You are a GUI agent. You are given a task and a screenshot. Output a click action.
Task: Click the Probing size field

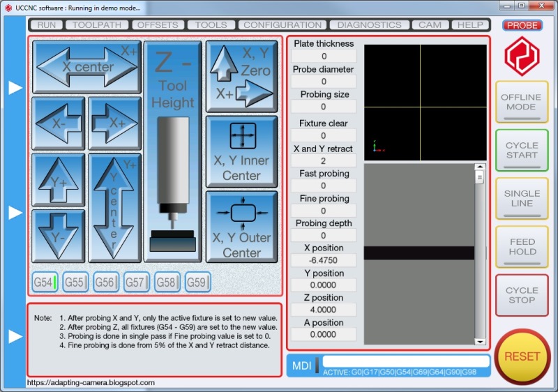click(324, 107)
